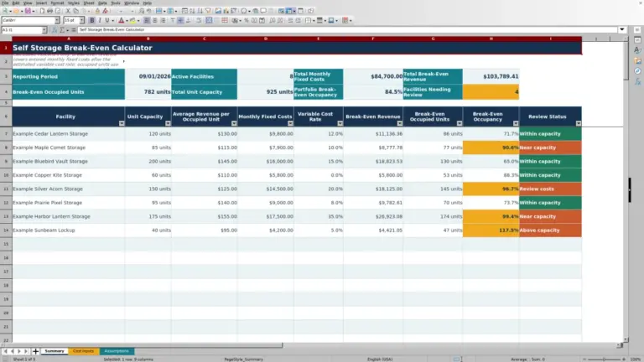Open Facility column filter dropdown
Image resolution: width=644 pixels, height=362 pixels.
coord(122,123)
